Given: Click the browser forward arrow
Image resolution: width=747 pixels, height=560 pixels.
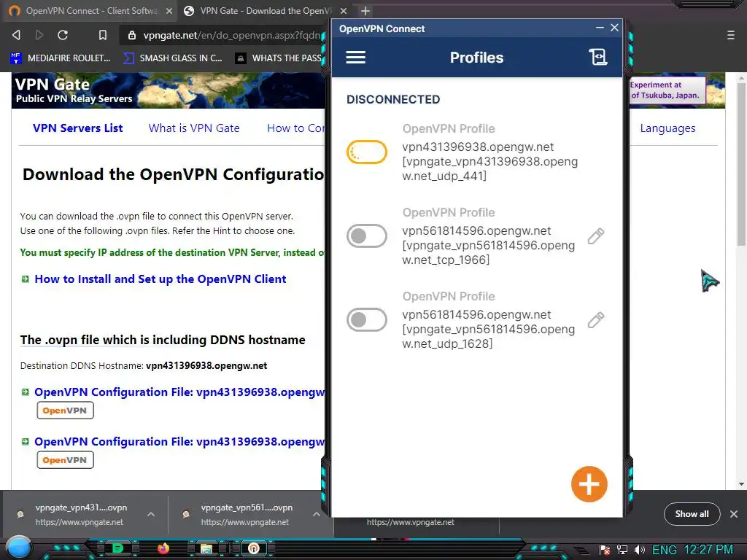Looking at the screenshot, I should (x=39, y=35).
